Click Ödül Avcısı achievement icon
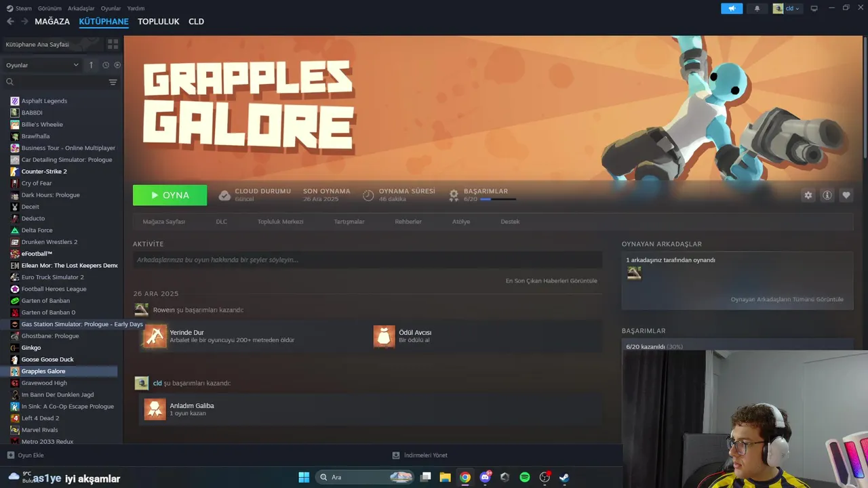Viewport: 868px width, 488px height. point(384,336)
